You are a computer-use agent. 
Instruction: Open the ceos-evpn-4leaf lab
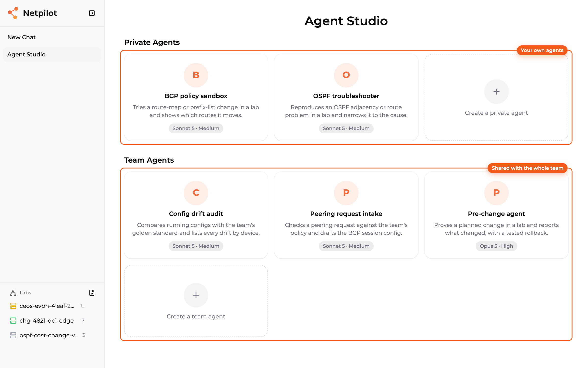tap(47, 306)
